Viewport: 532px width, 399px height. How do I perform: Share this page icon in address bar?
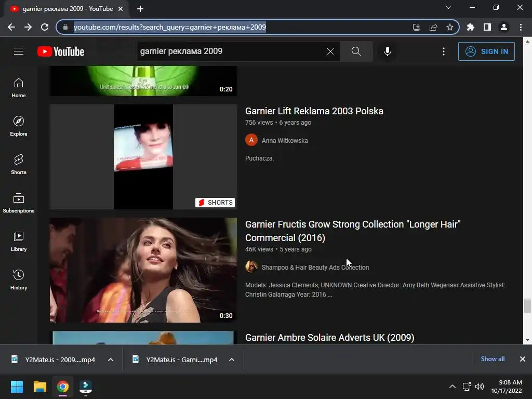pos(433,27)
